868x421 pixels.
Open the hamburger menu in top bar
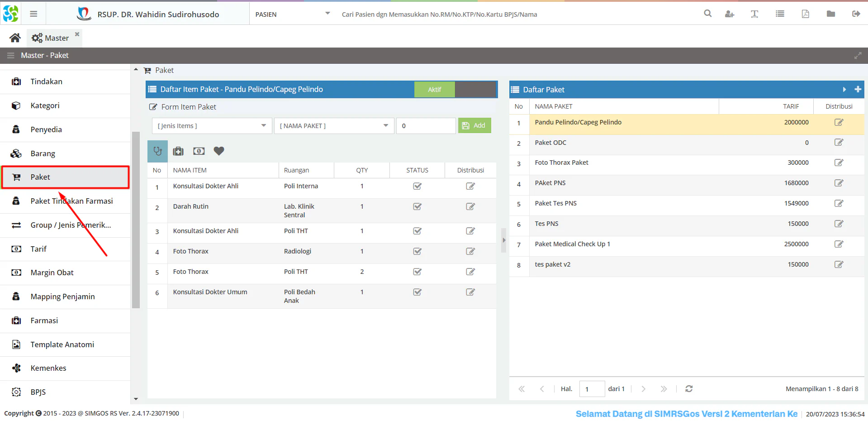[33, 14]
